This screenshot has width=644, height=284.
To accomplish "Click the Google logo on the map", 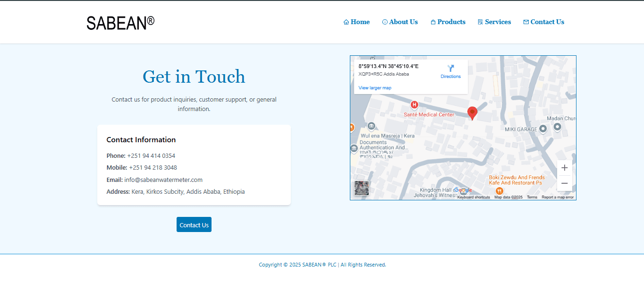I will 463,190.
